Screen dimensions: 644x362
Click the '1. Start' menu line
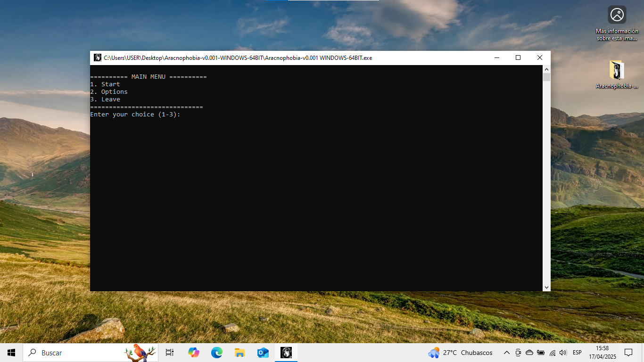pyautogui.click(x=105, y=84)
